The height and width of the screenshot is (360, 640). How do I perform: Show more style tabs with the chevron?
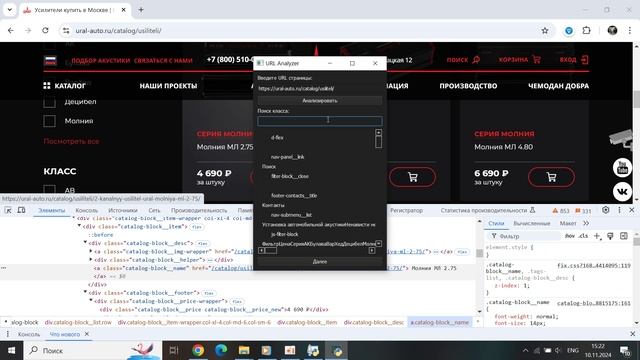586,223
